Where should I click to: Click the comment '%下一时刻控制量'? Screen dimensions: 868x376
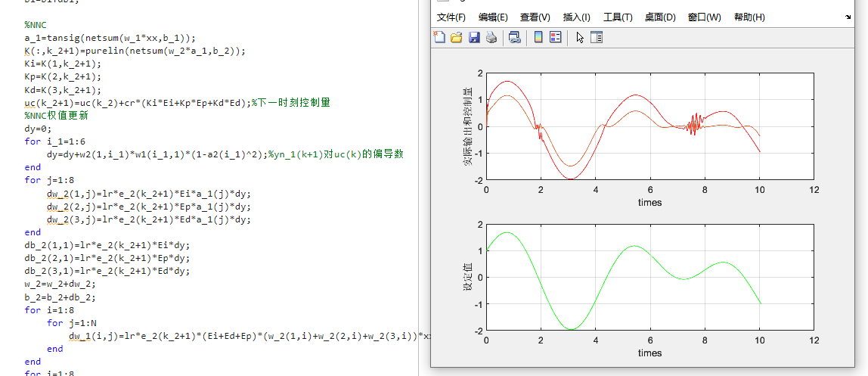[x=291, y=102]
